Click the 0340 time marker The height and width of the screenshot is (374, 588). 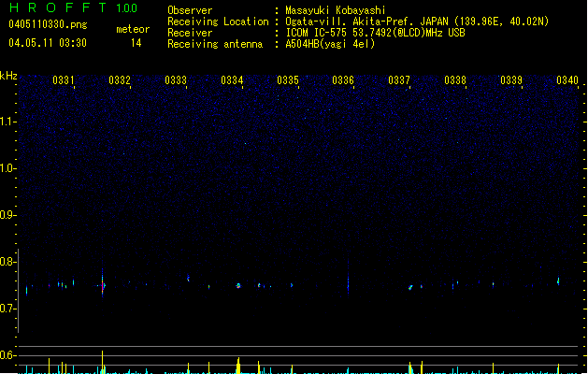coord(567,80)
